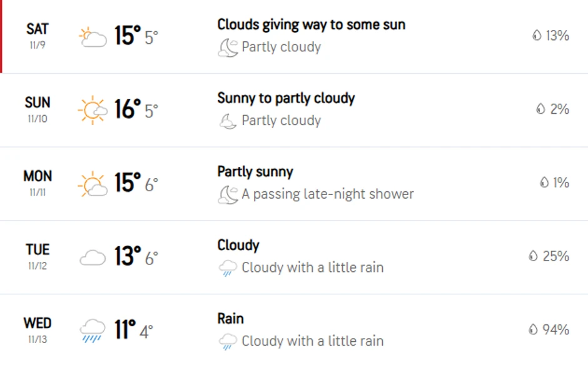Click Wednesday's rain cloud weather icon

tap(93, 330)
